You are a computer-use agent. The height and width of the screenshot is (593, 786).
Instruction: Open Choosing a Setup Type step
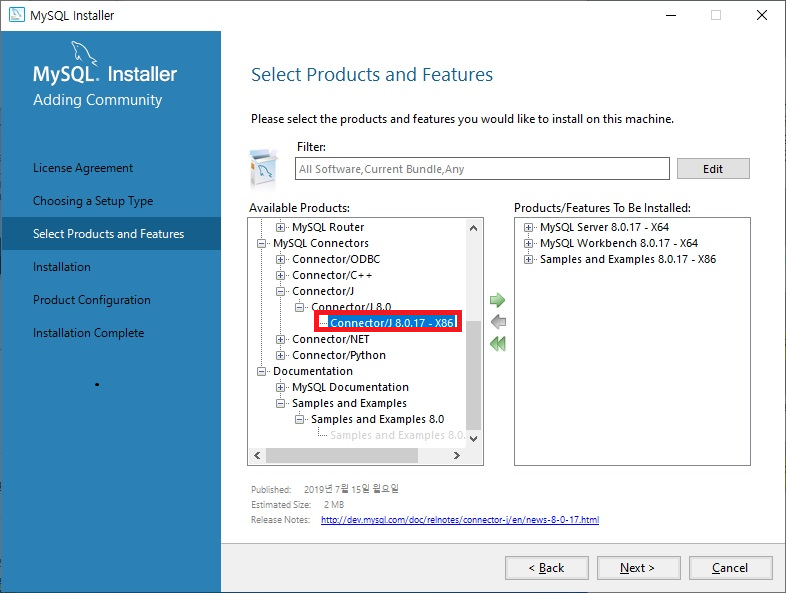click(x=93, y=201)
